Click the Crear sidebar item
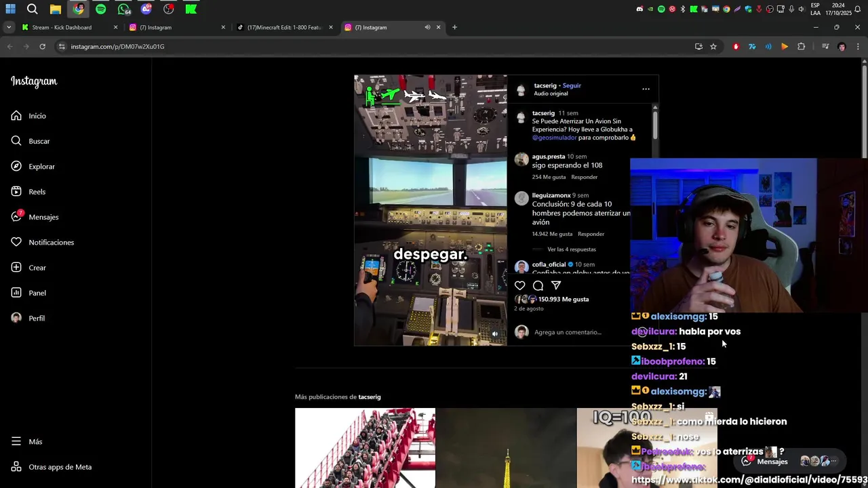868x488 pixels. 28,268
